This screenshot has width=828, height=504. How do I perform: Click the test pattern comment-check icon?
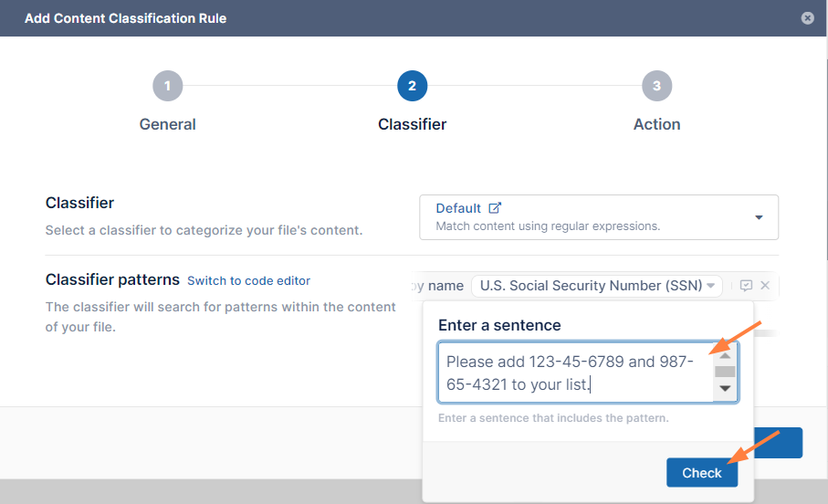click(x=746, y=286)
